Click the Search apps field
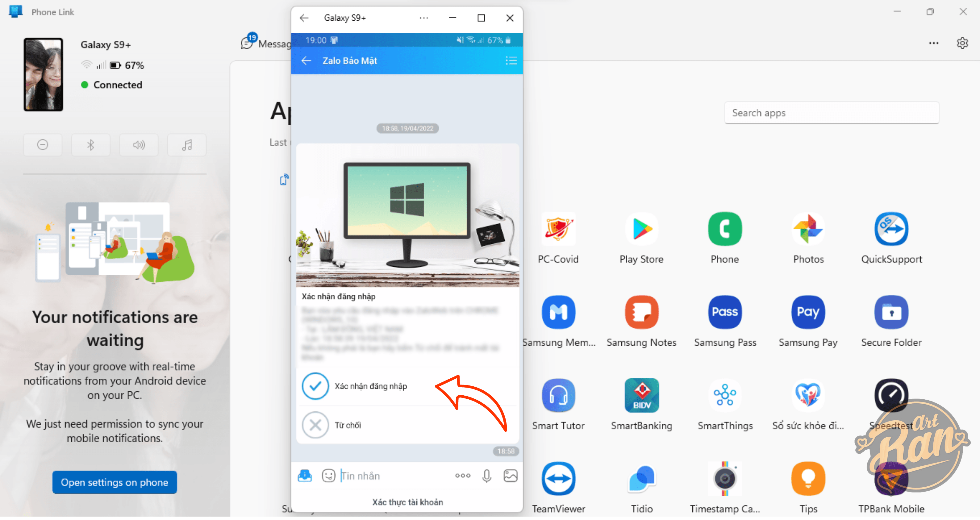This screenshot has width=980, height=520. click(832, 113)
